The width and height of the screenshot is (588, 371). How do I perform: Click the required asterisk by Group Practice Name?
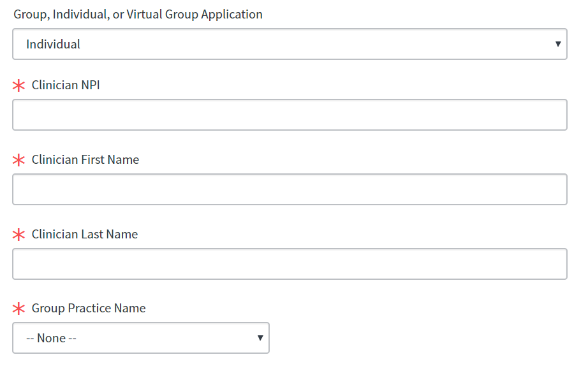click(x=19, y=309)
